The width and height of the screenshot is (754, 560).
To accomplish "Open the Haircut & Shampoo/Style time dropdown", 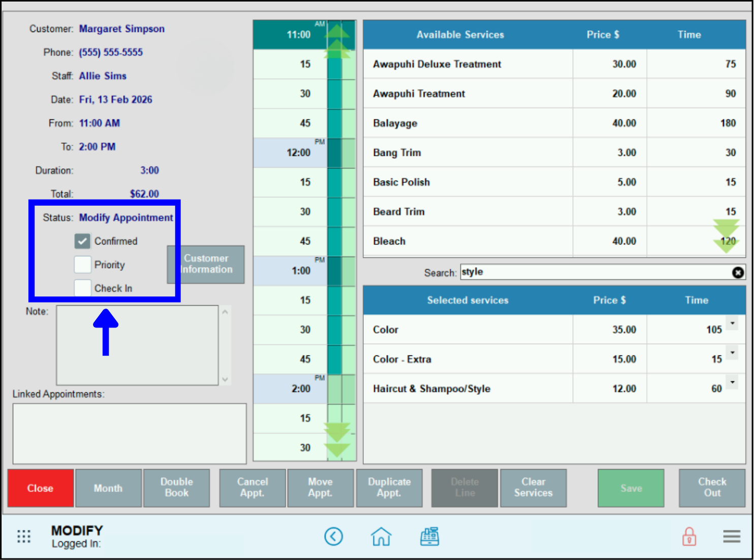I will [x=732, y=382].
